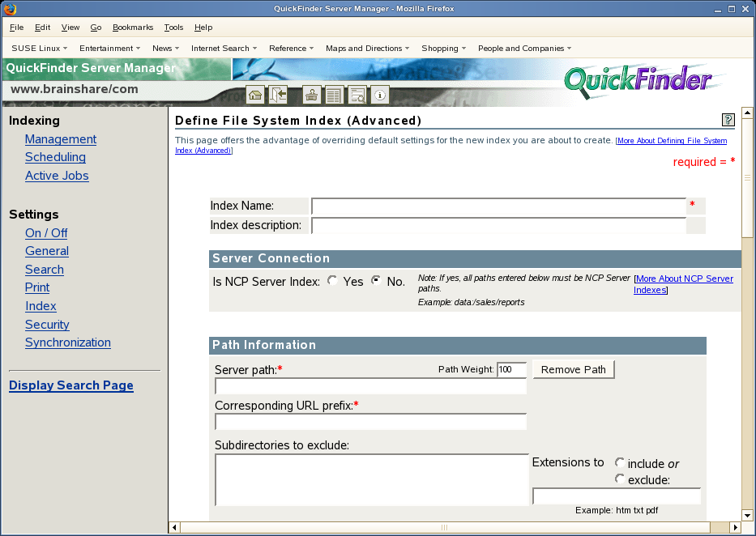Click the Index Name input field

coord(498,206)
